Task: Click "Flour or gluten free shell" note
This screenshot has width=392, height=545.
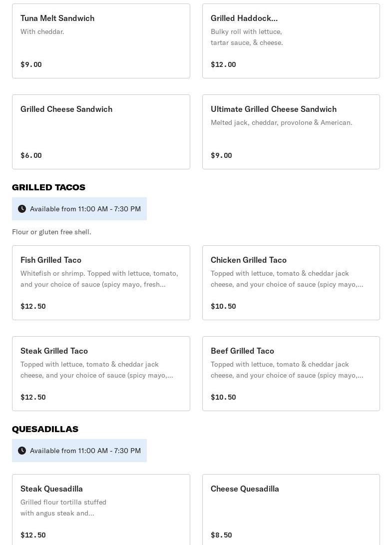Action: click(x=51, y=232)
